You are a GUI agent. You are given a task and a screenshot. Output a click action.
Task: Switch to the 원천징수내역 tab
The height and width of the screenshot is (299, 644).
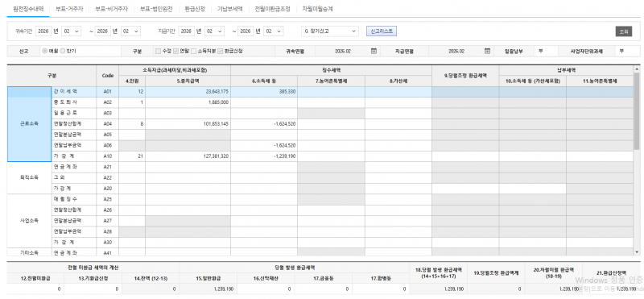tap(29, 8)
